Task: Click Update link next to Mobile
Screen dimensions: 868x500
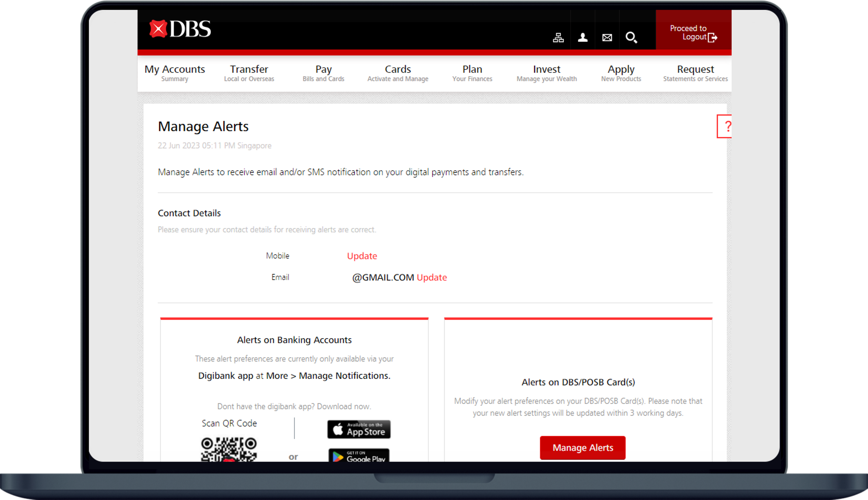Action: point(362,256)
